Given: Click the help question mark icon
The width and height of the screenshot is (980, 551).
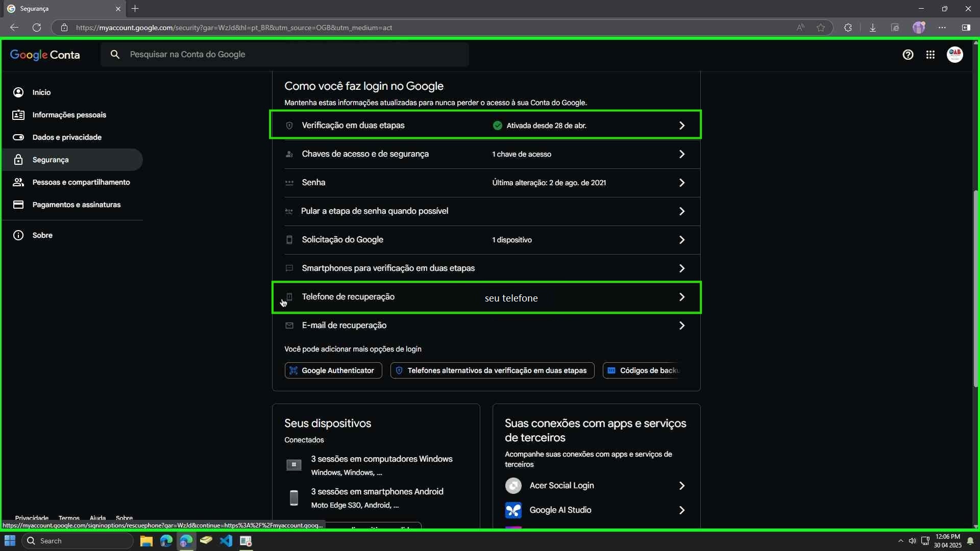Looking at the screenshot, I should point(908,55).
